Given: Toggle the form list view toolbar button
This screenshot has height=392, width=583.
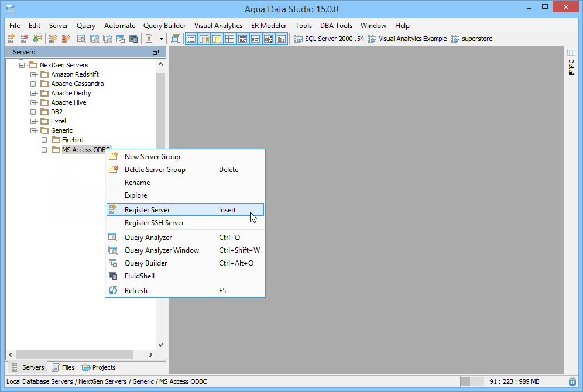Looking at the screenshot, I should [255, 38].
